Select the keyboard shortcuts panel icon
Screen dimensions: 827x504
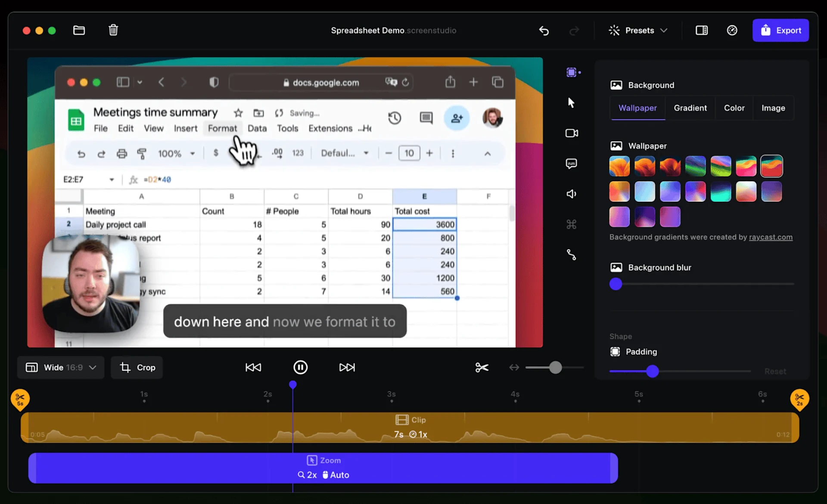572,224
